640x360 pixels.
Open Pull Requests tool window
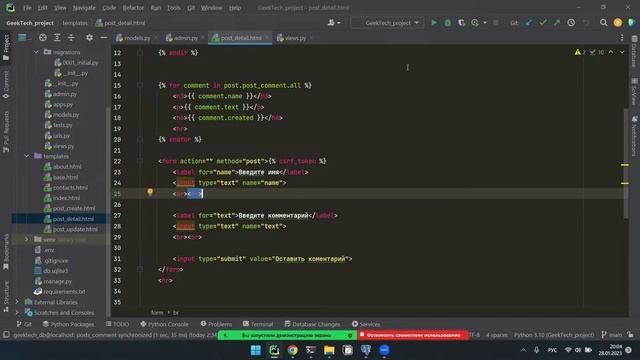(6, 131)
